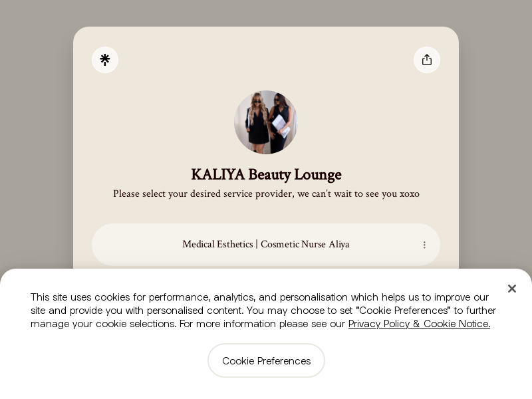Expand more options on the esthetics service row
Viewport: 532px width, 399px height.
(x=424, y=245)
